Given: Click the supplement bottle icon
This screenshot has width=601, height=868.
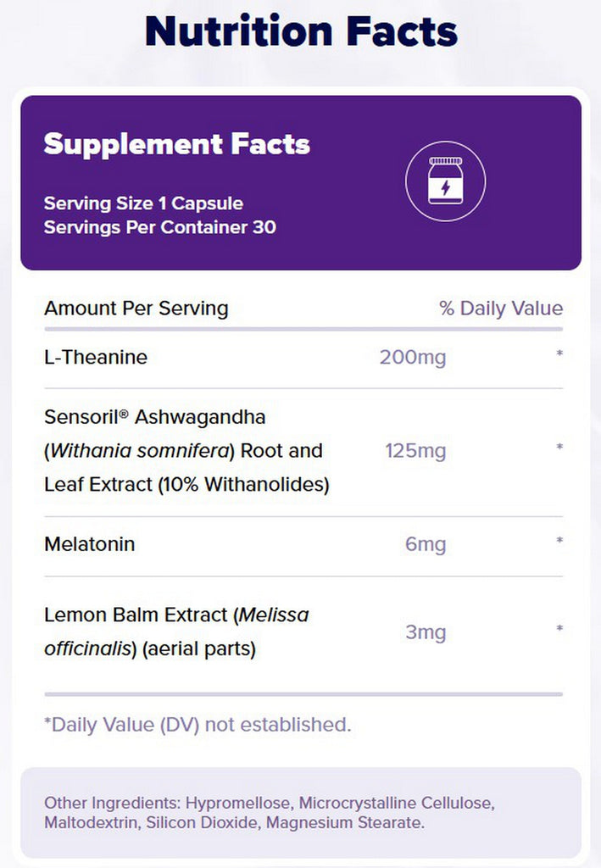Looking at the screenshot, I should [446, 181].
